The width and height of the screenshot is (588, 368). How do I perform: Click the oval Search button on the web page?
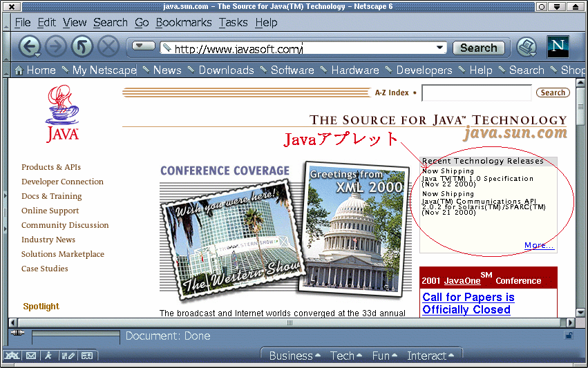click(553, 93)
